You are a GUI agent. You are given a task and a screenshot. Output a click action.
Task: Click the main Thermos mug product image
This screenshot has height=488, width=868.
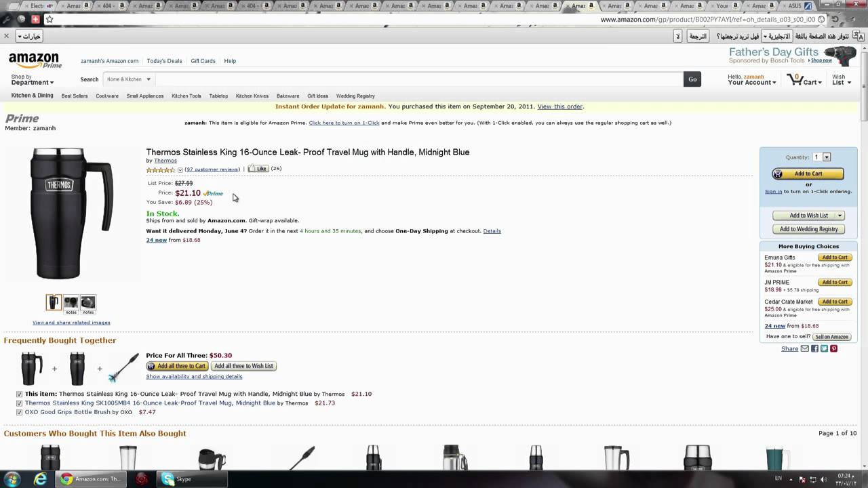pyautogui.click(x=71, y=213)
